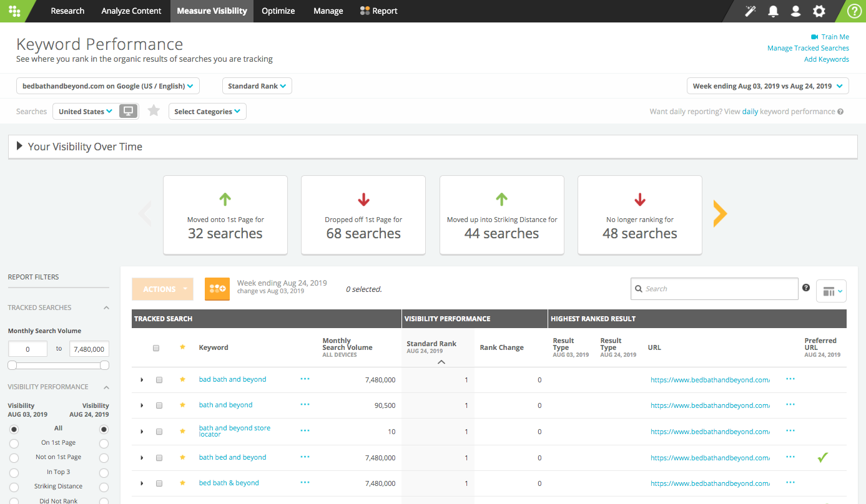Sort by the Standard Rank column header
The width and height of the screenshot is (866, 504).
(431, 344)
